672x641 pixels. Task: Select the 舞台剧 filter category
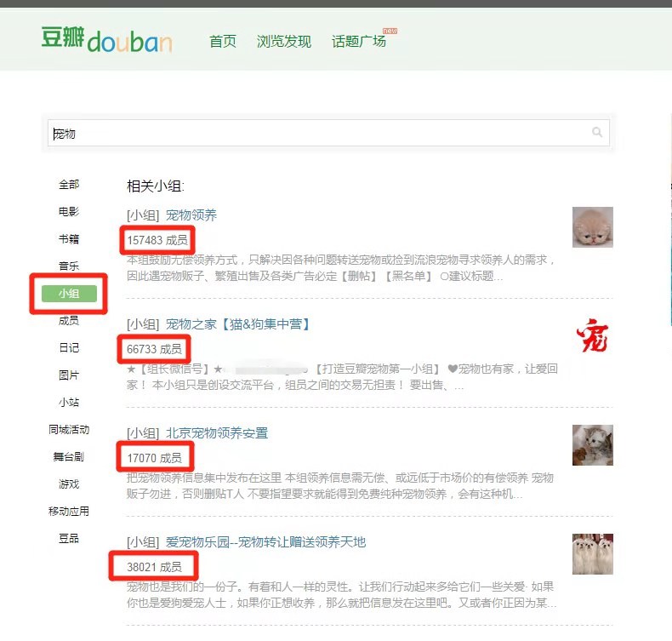[69, 456]
